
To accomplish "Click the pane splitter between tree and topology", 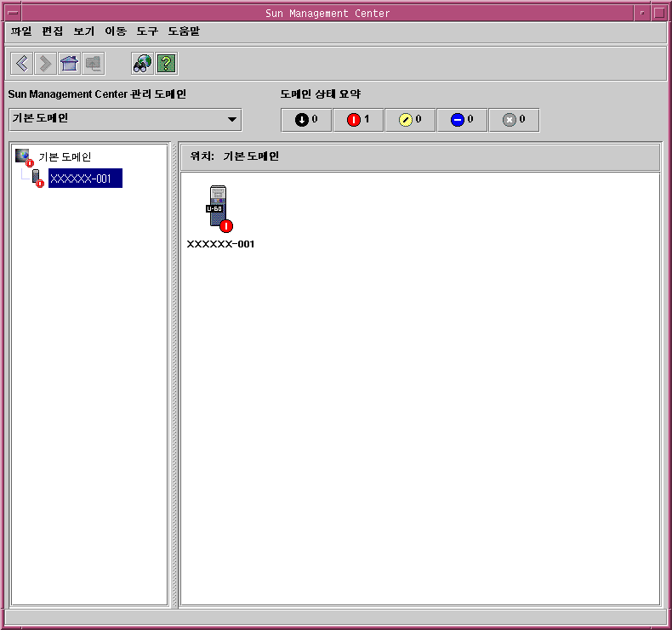I will point(174,375).
